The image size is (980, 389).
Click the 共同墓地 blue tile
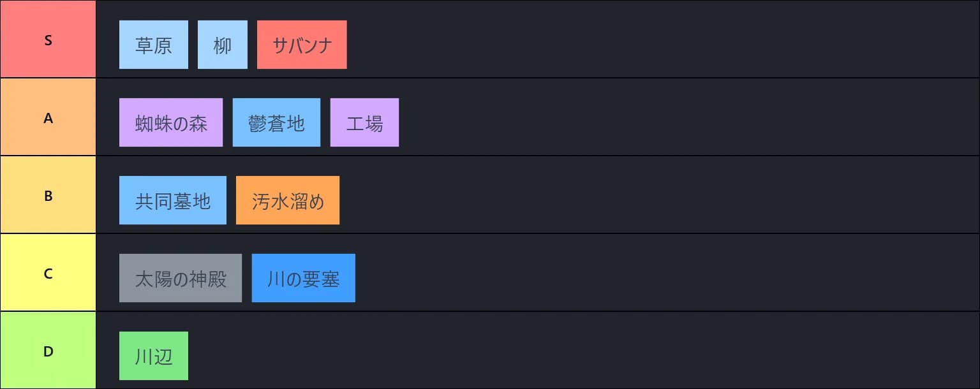point(173,200)
